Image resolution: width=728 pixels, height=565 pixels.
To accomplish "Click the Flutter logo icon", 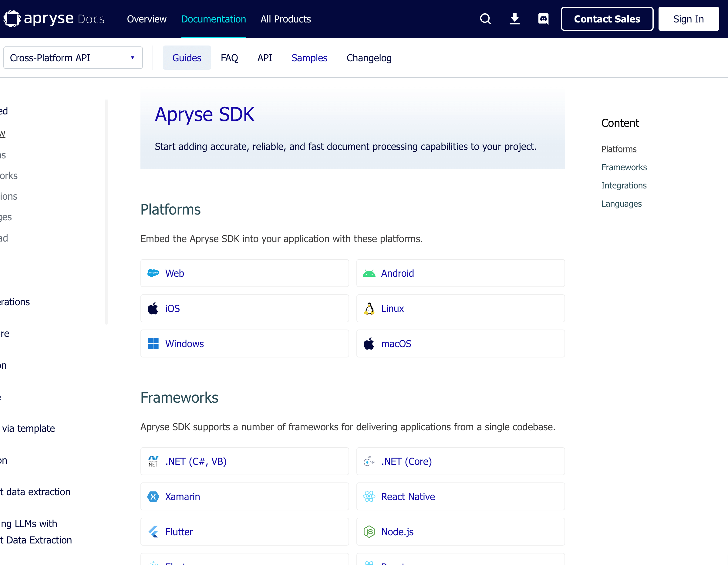I will pyautogui.click(x=153, y=532).
